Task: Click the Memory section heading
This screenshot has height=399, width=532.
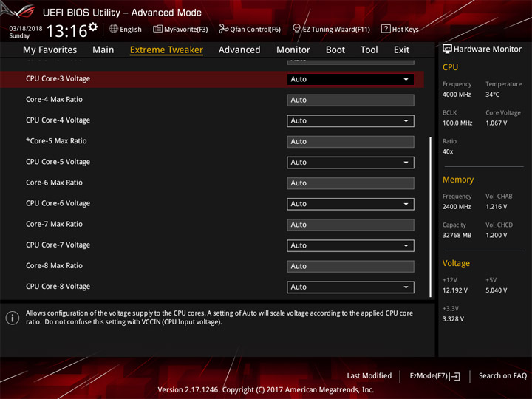Action: tap(458, 180)
